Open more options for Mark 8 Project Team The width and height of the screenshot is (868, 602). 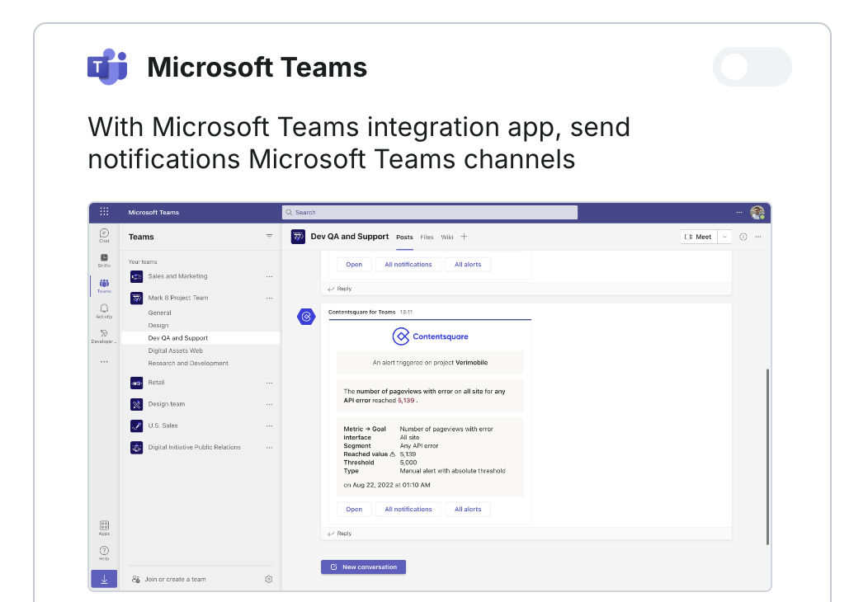tap(269, 299)
